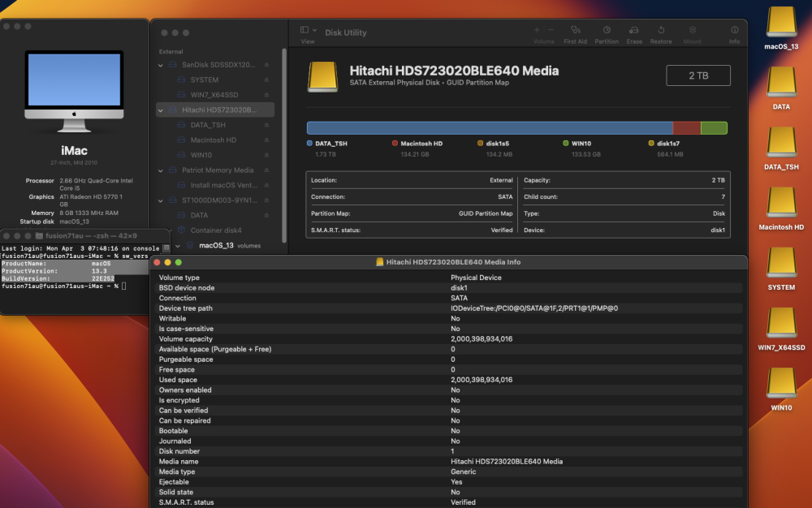Select the DATA drive desktop icon

[781, 88]
